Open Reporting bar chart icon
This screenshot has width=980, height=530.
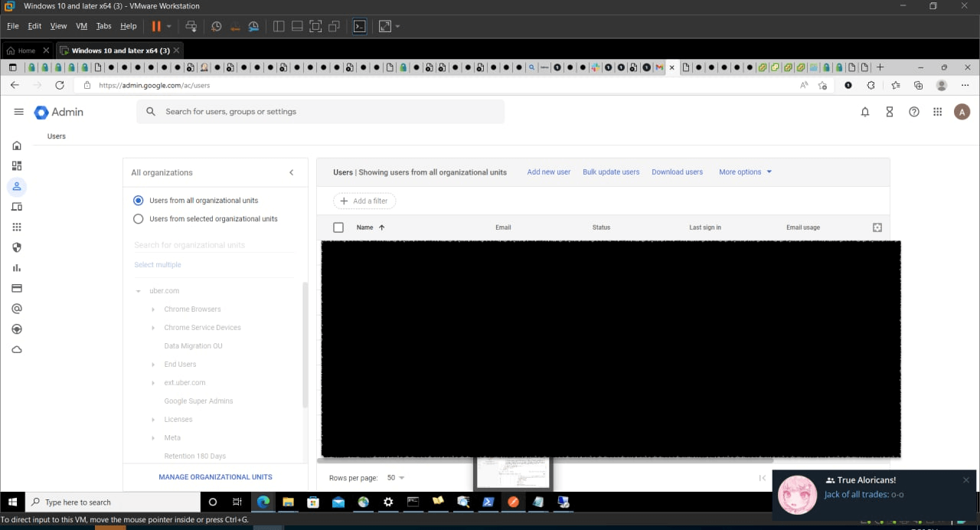click(17, 268)
